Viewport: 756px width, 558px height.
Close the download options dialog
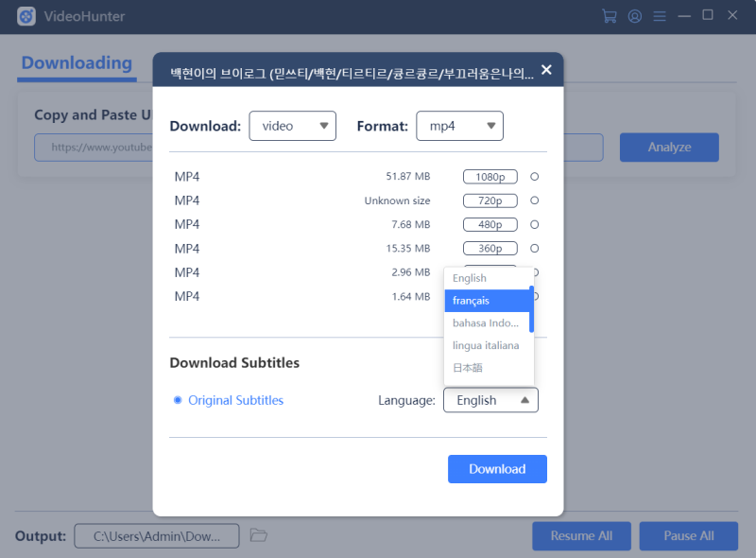pyautogui.click(x=546, y=70)
